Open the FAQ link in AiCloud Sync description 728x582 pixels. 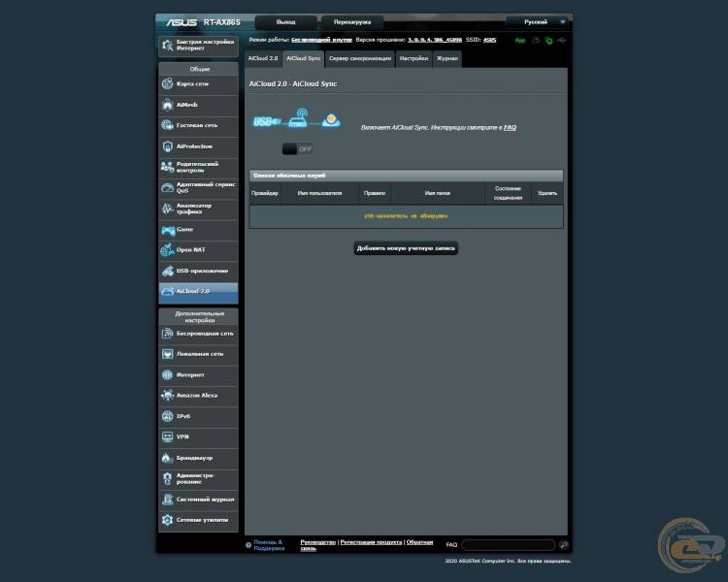(x=510, y=128)
